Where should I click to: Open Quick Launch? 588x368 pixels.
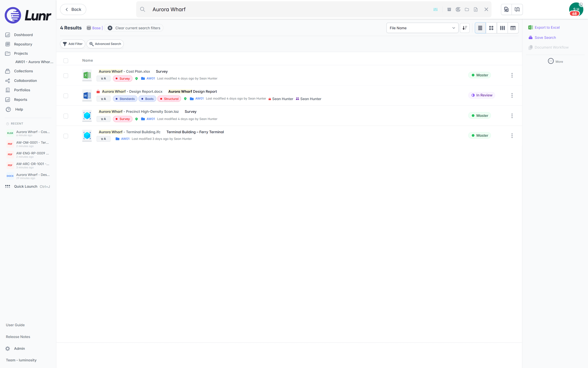pyautogui.click(x=27, y=186)
